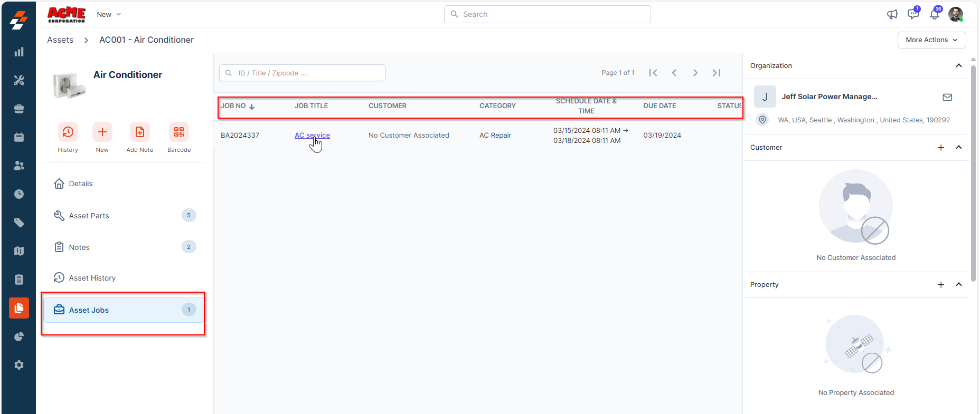Click the megaphone announcements icon
Screen dimensions: 980x414
pyautogui.click(x=892, y=14)
